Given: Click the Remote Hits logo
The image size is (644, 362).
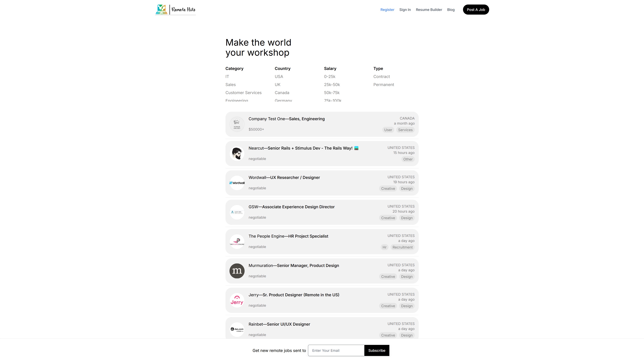Looking at the screenshot, I should [175, 10].
